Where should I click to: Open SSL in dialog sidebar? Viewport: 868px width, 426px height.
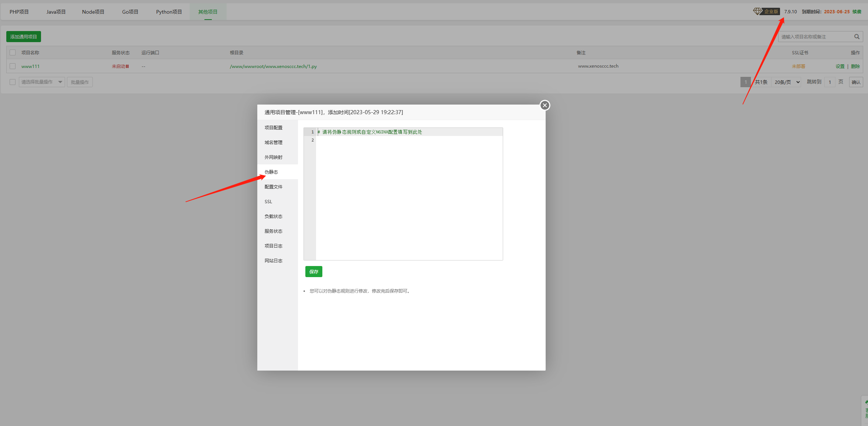point(278,201)
